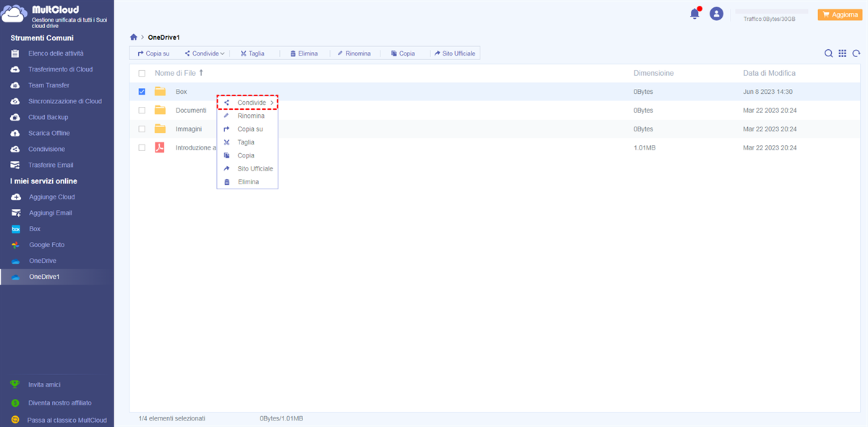Select Elimina in the context menu
This screenshot has height=427, width=868.
[248, 182]
